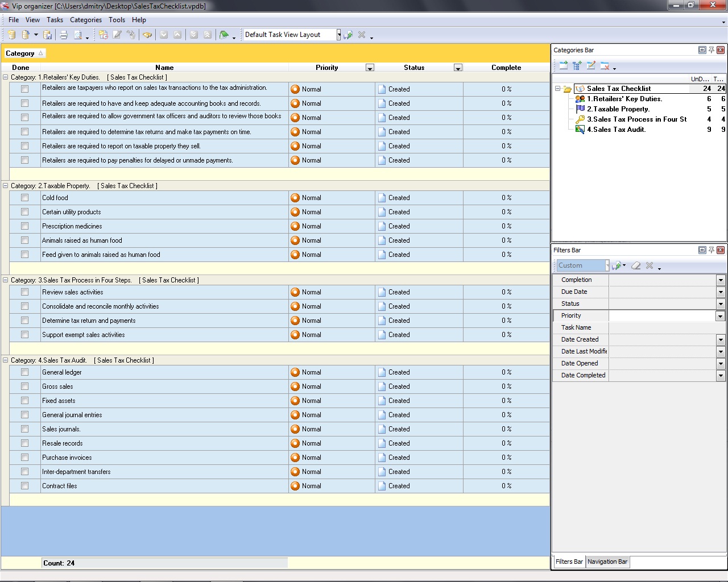The height and width of the screenshot is (582, 728).
Task: Tick the checkbox for Review sales activities
Action: 24,292
